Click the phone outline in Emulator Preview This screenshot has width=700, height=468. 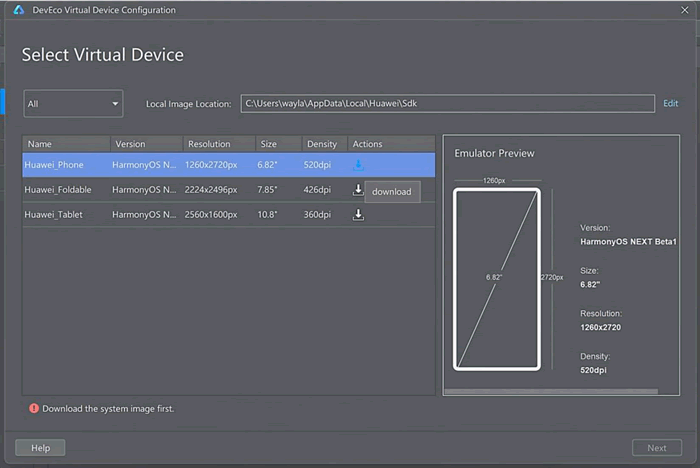tap(496, 279)
